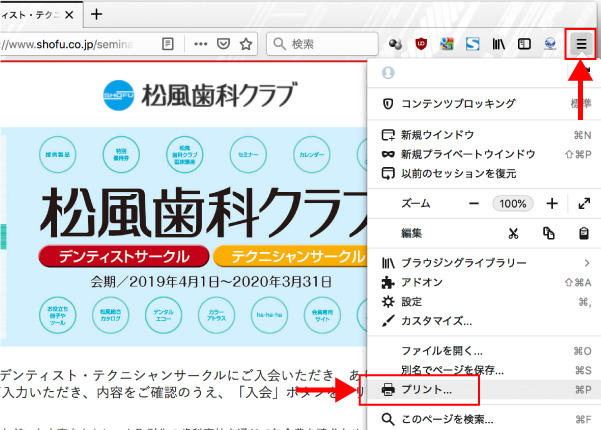Viewport: 601px width, 430px height.
Task: Click the blue S extension icon
Action: [x=472, y=44]
